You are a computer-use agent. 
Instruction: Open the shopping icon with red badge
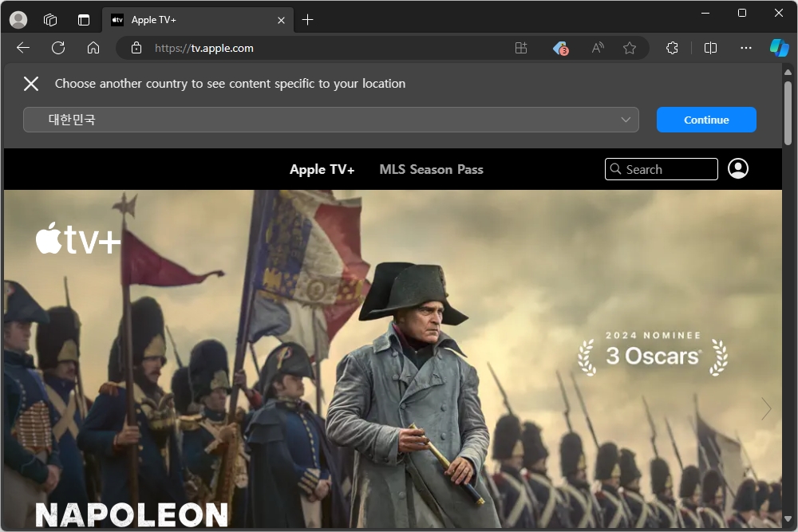[x=560, y=48]
